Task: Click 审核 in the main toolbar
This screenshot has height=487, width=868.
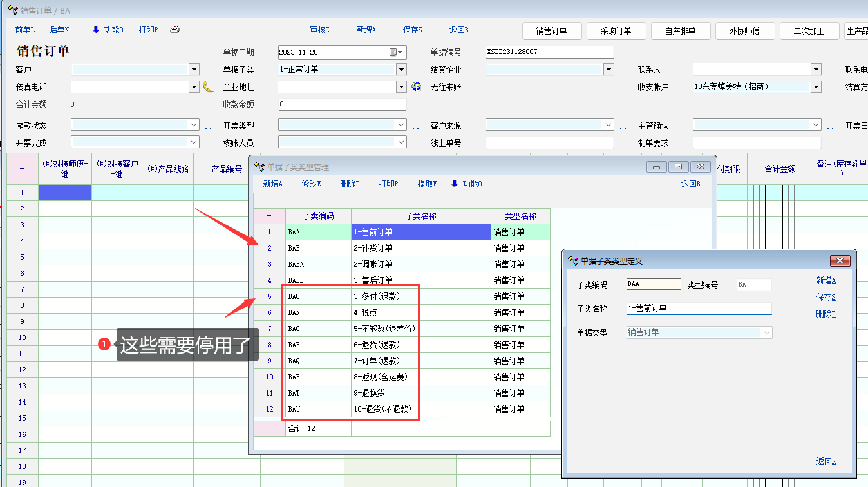Action: click(319, 30)
